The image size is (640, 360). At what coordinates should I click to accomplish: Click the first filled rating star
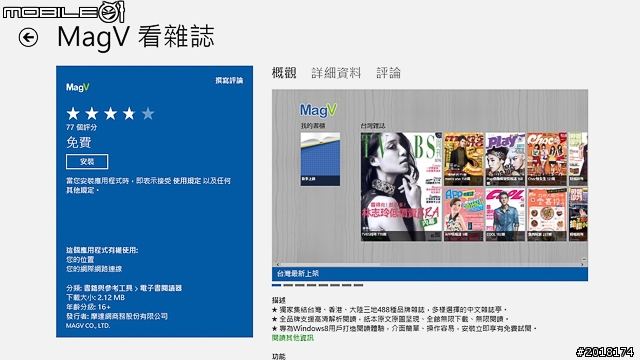(73, 113)
